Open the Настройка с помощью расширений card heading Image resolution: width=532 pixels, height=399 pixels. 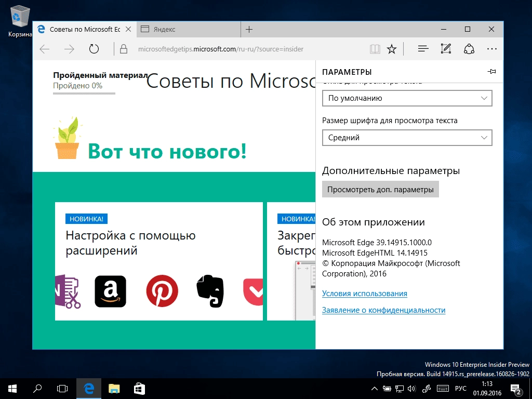[x=130, y=243]
